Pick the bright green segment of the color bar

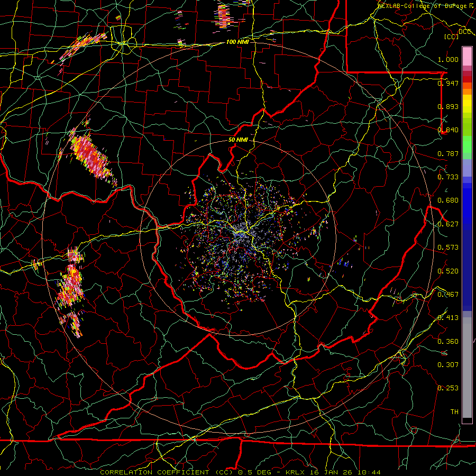click(x=467, y=144)
